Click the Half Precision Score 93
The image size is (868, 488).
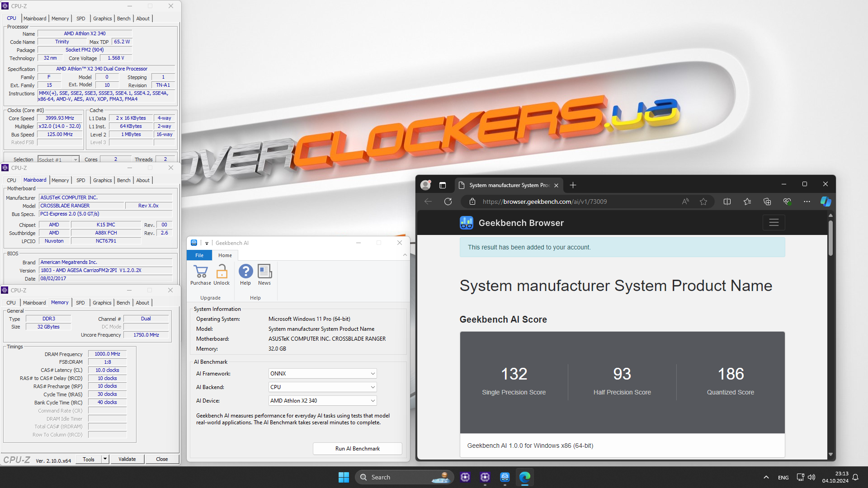pos(622,374)
